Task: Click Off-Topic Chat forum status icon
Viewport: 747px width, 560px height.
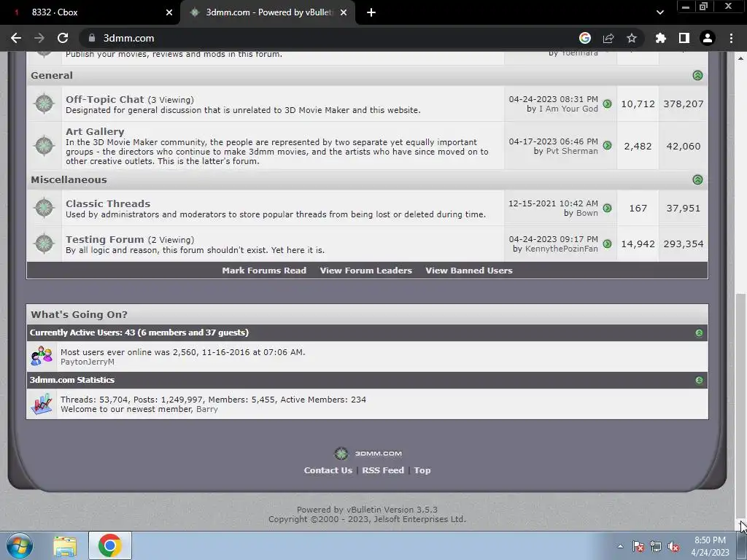Action: [x=44, y=104]
